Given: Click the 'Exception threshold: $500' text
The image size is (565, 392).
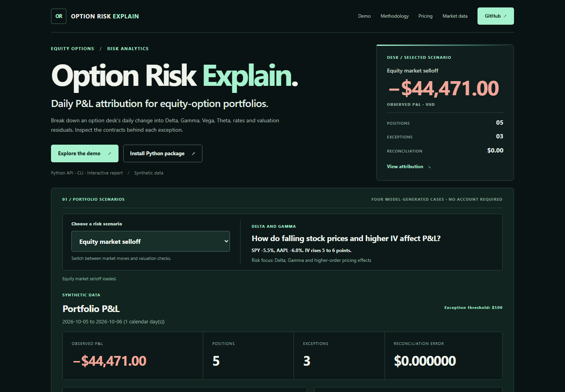Looking at the screenshot, I should [473, 308].
